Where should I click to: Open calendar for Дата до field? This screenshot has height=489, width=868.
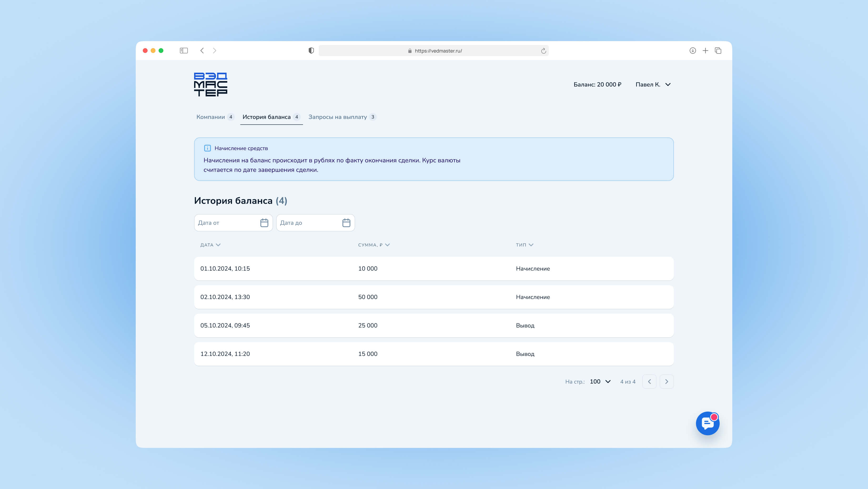click(346, 223)
